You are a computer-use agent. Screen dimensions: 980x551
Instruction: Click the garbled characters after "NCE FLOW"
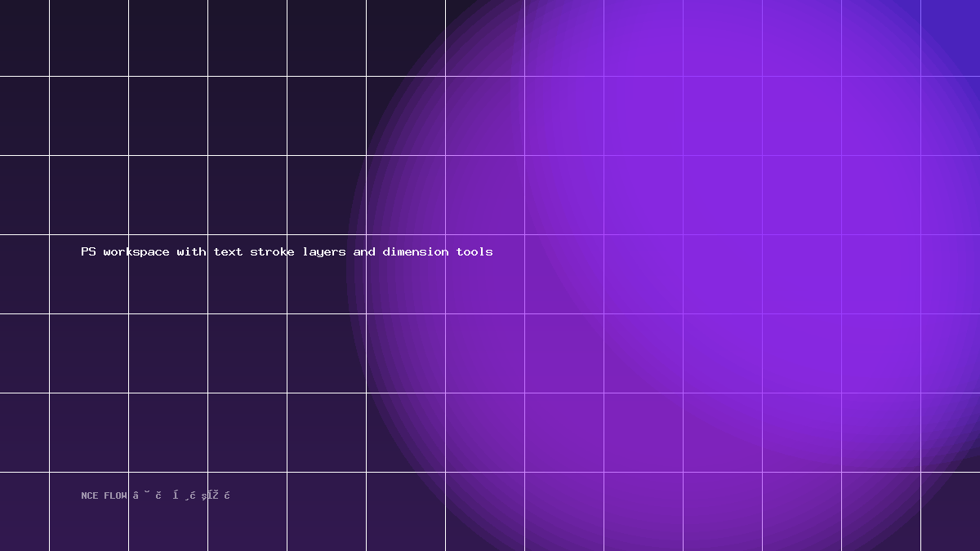coord(181,495)
